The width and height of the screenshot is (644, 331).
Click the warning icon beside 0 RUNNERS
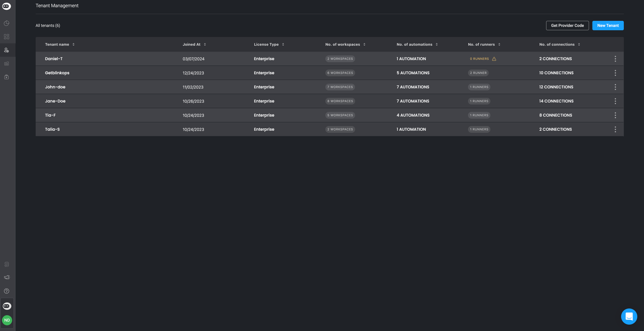[x=494, y=59]
